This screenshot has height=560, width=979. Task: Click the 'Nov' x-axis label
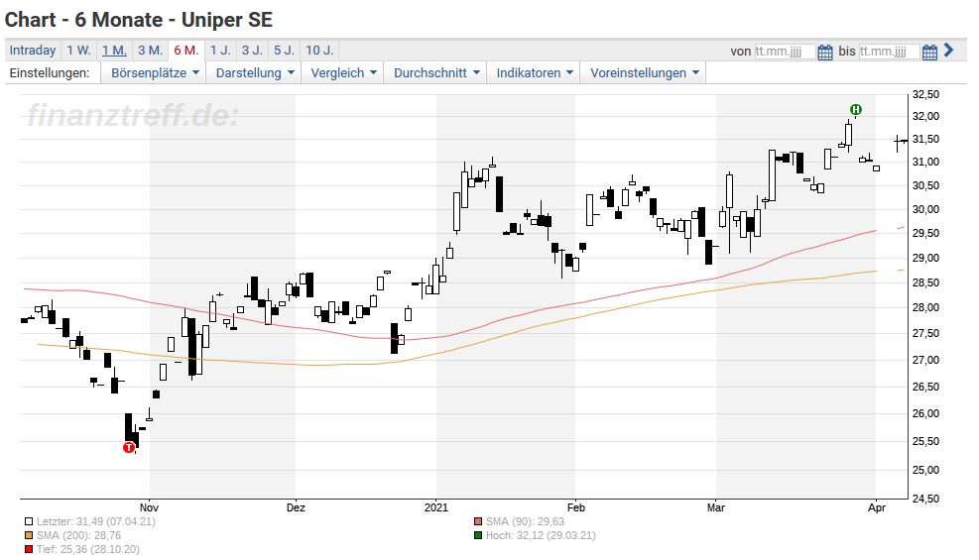[149, 507]
